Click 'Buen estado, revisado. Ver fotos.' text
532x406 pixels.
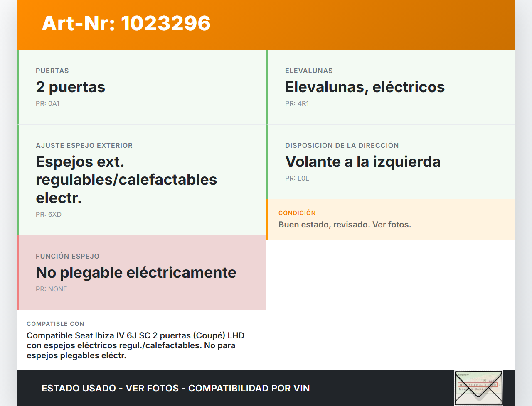click(345, 225)
